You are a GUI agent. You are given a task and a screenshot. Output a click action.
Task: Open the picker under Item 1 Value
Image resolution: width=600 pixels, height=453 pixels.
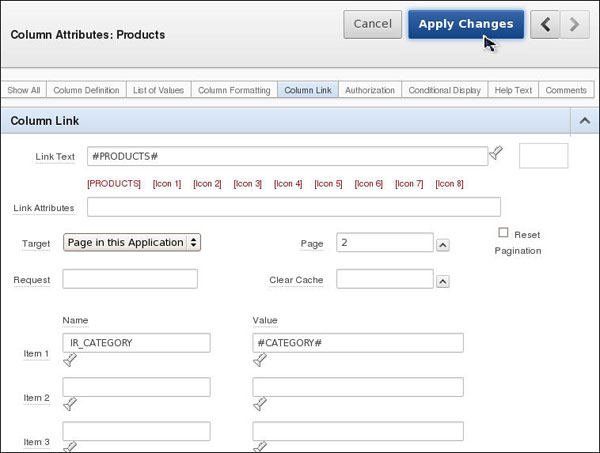260,360
